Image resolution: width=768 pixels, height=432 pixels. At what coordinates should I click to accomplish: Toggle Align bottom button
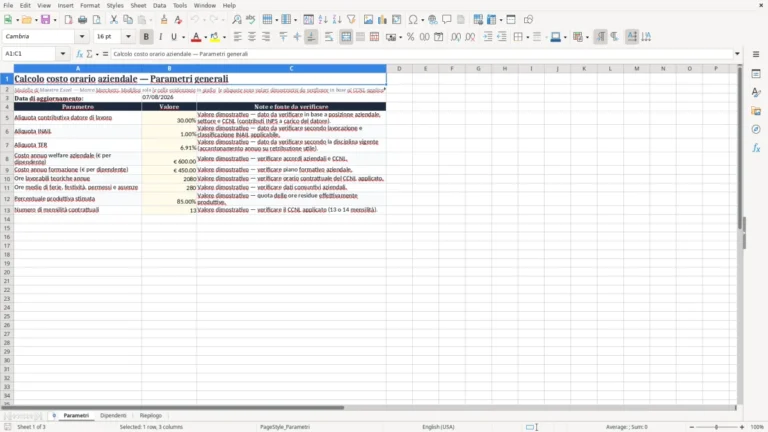pyautogui.click(x=311, y=37)
